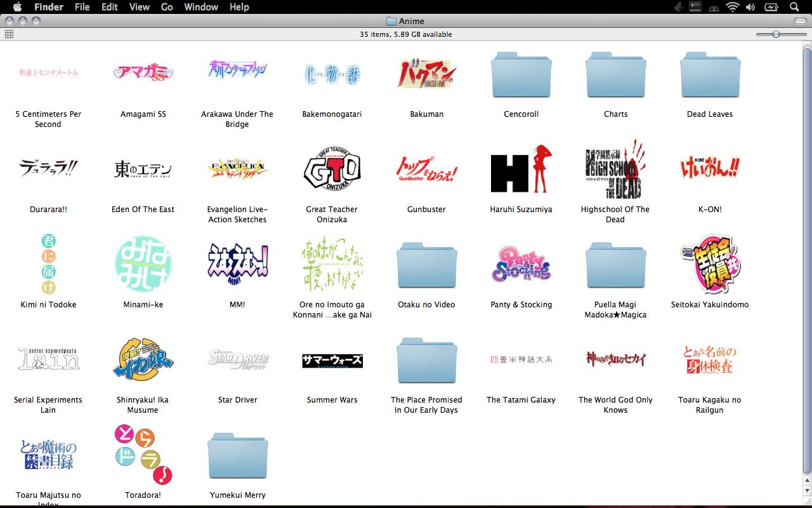Open the Arakawa Under The Bridge icon
This screenshot has height=508, width=812.
click(x=238, y=70)
